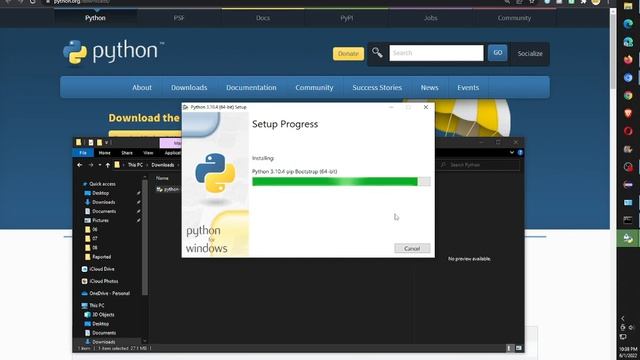This screenshot has width=640, height=360.
Task: Click the Name column header in Explorer
Action: point(162,178)
